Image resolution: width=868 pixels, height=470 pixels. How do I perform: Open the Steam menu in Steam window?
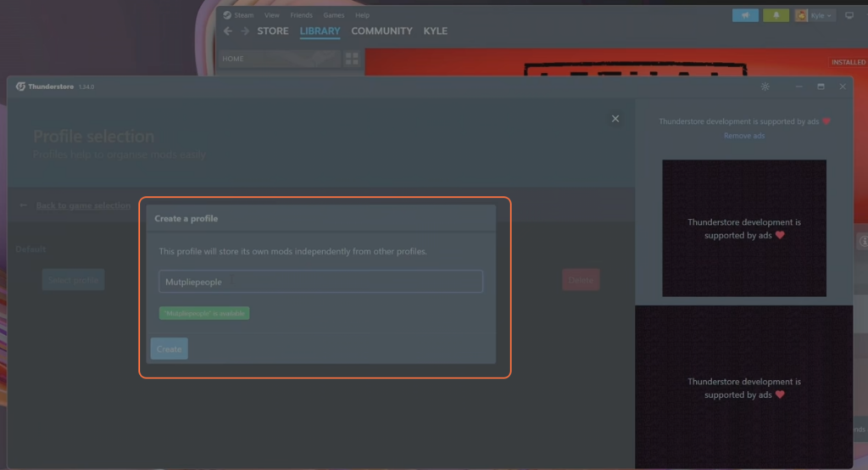(x=243, y=15)
